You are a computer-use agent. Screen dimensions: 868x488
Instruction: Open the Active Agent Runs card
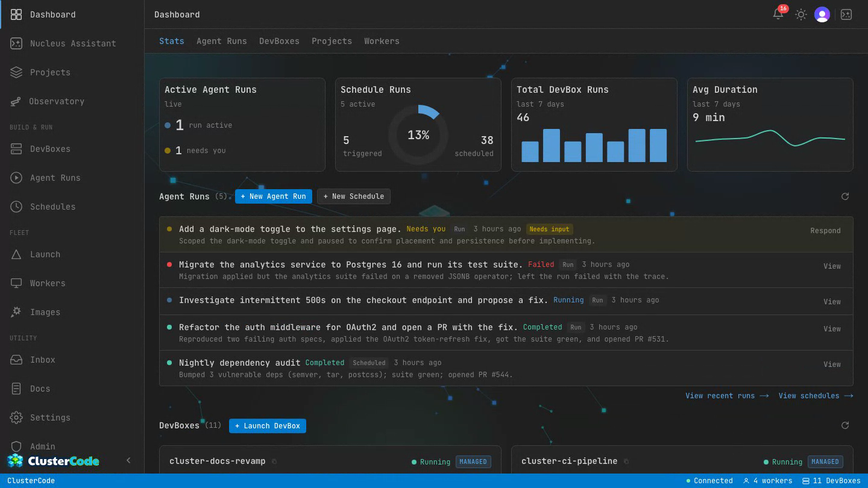[x=242, y=125]
